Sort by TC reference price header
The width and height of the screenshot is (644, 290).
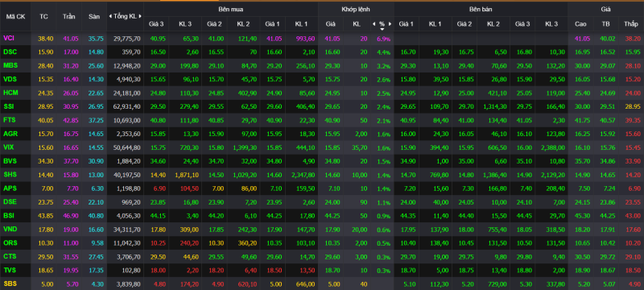[x=43, y=16]
